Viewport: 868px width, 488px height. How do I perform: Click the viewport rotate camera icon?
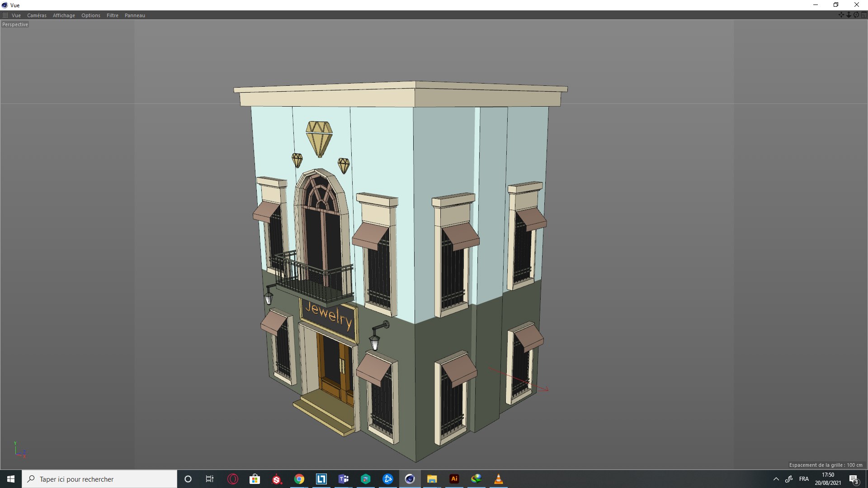pyautogui.click(x=856, y=15)
